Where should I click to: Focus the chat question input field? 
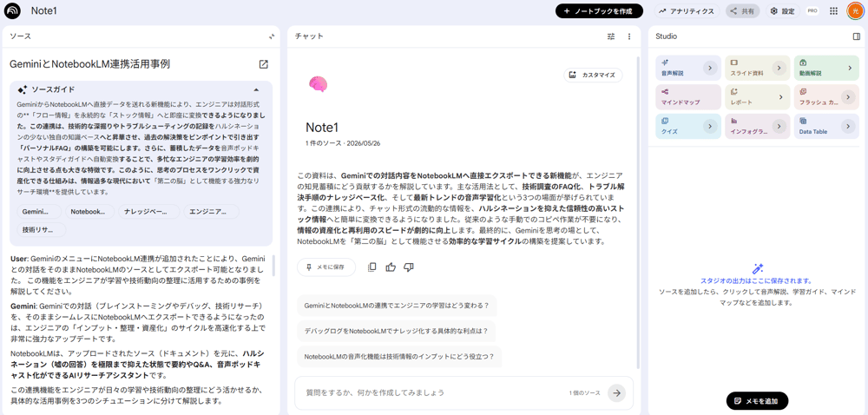431,393
